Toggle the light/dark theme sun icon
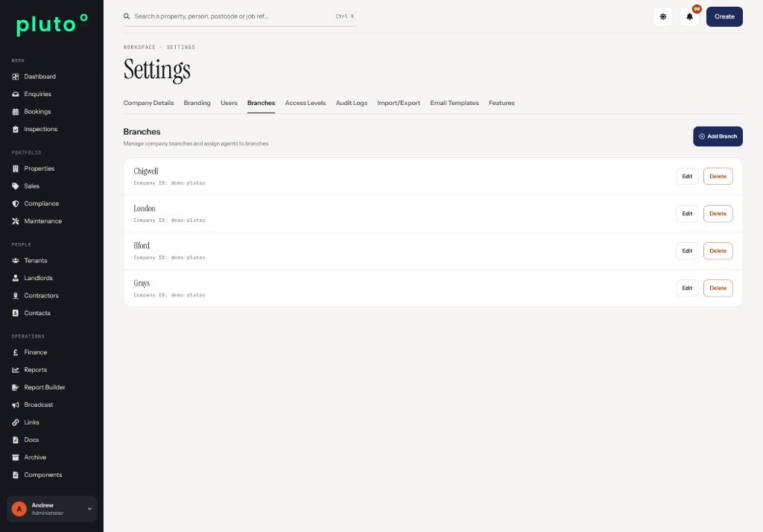 click(x=662, y=16)
